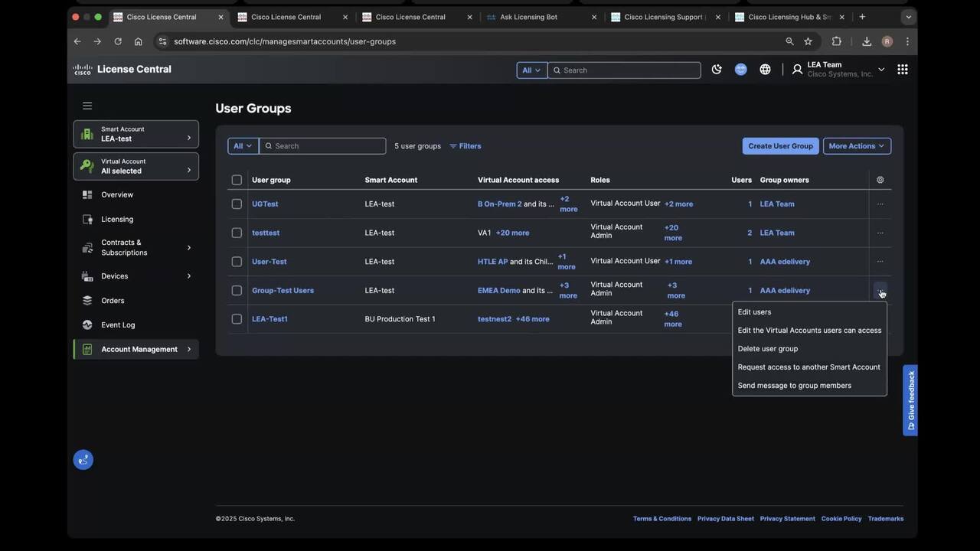The image size is (980, 551).
Task: Collapse sidebar with hamburger menu icon
Action: [87, 106]
